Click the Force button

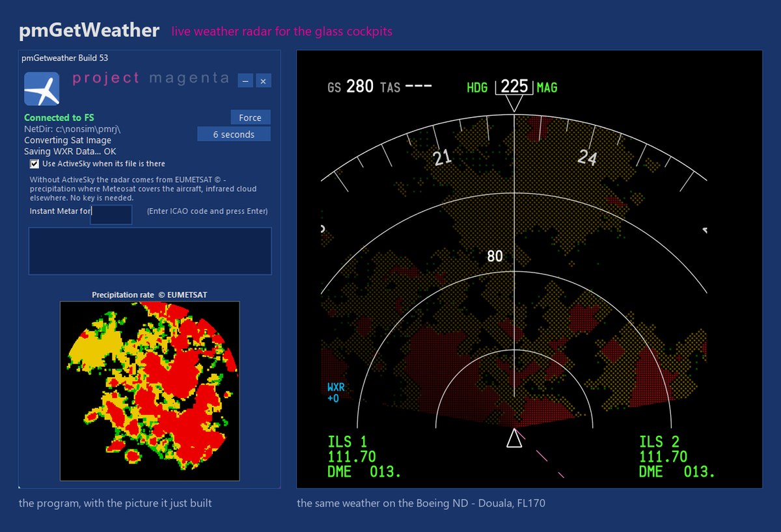click(250, 118)
